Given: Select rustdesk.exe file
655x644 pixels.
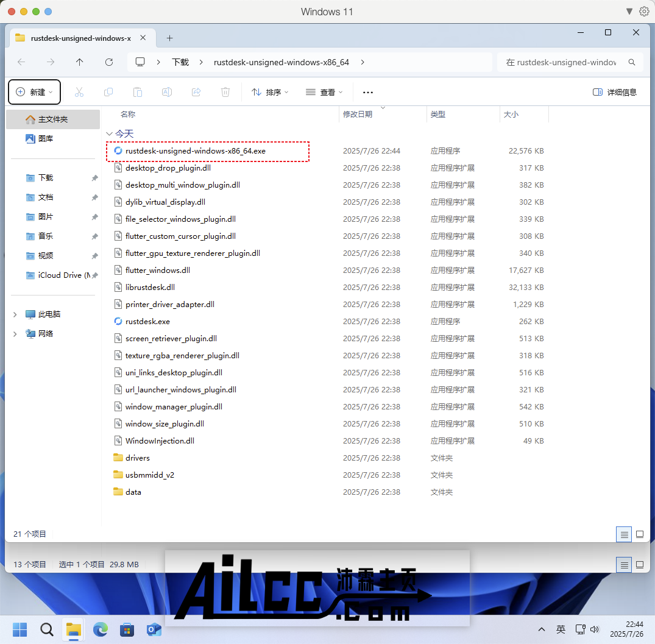Looking at the screenshot, I should 147,322.
